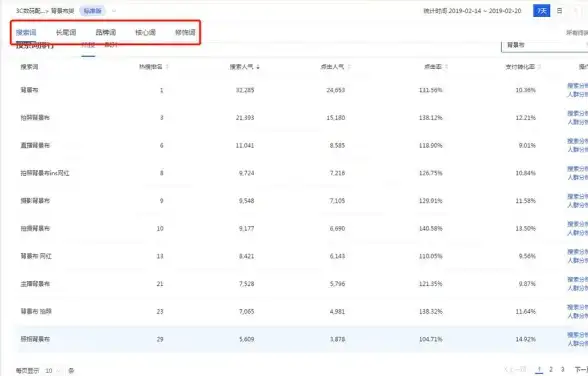Click click rate value 140.58%
Image resolution: width=588 pixels, height=376 pixels.
click(430, 229)
